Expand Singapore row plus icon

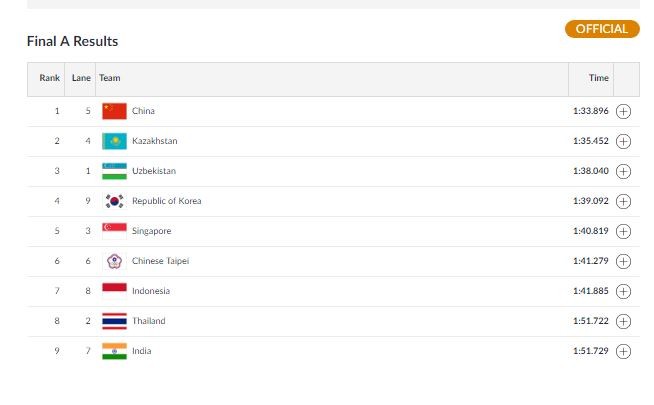(x=623, y=231)
